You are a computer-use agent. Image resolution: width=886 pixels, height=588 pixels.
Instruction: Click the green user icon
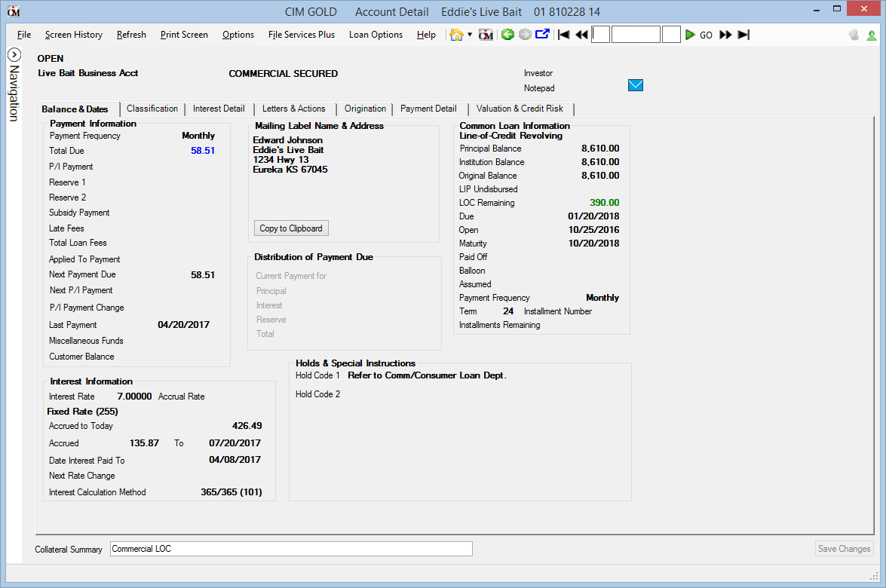pyautogui.click(x=872, y=35)
